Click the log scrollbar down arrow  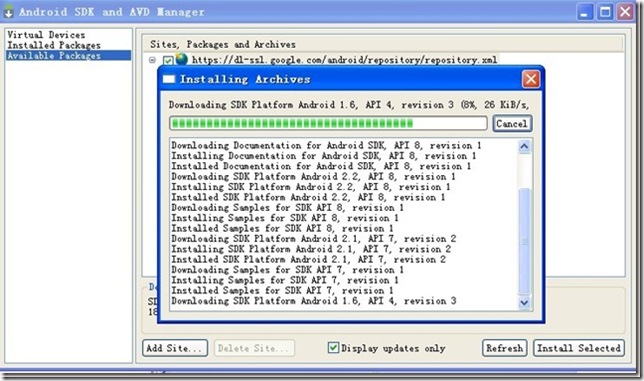tap(524, 303)
